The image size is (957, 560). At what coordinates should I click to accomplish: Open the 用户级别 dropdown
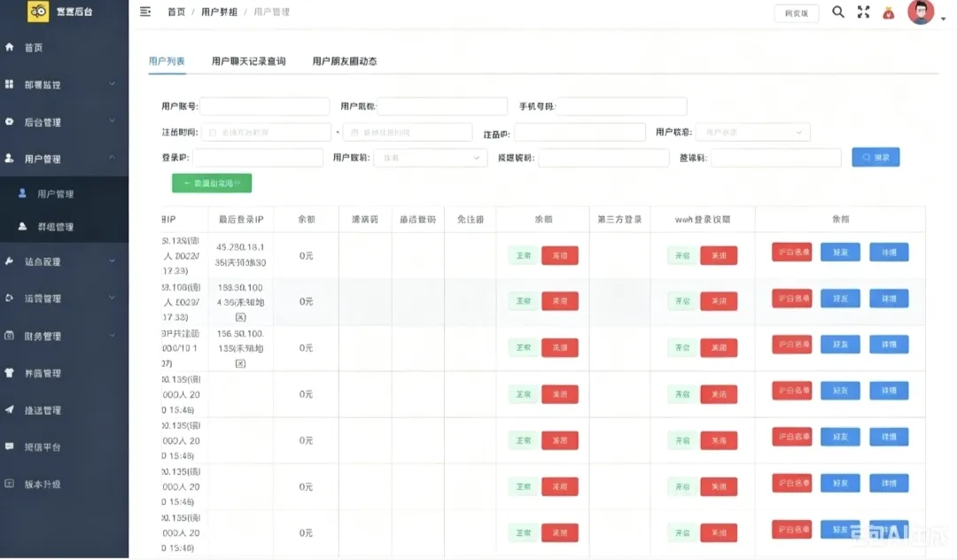pos(431,158)
